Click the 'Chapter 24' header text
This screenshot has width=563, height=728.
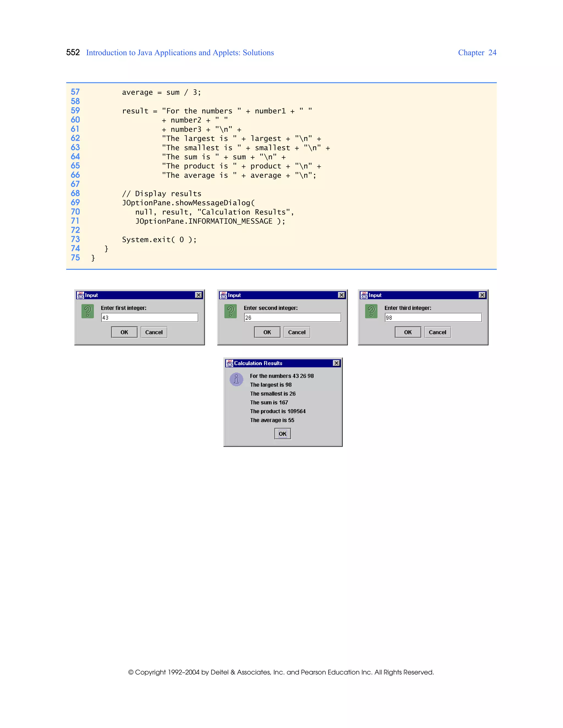tap(477, 53)
